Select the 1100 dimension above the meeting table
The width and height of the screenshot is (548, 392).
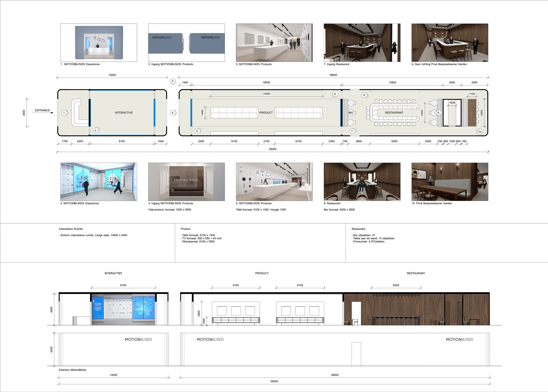472,94
